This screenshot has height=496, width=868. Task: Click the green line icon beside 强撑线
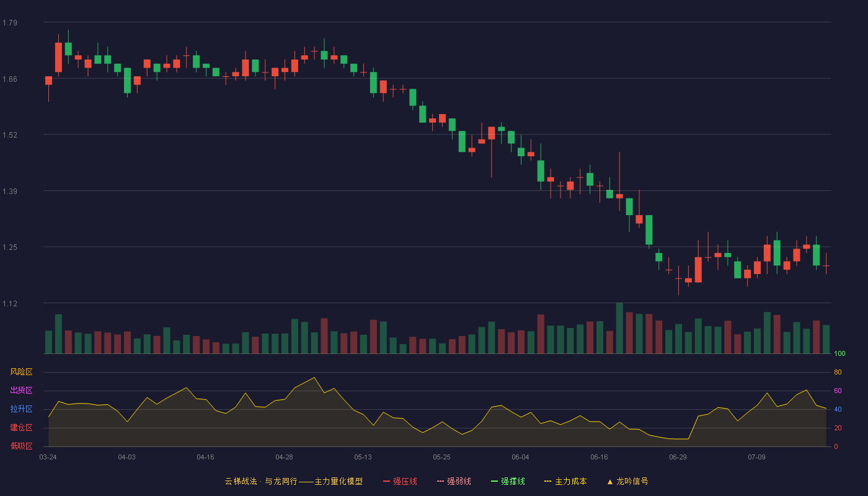(x=494, y=481)
